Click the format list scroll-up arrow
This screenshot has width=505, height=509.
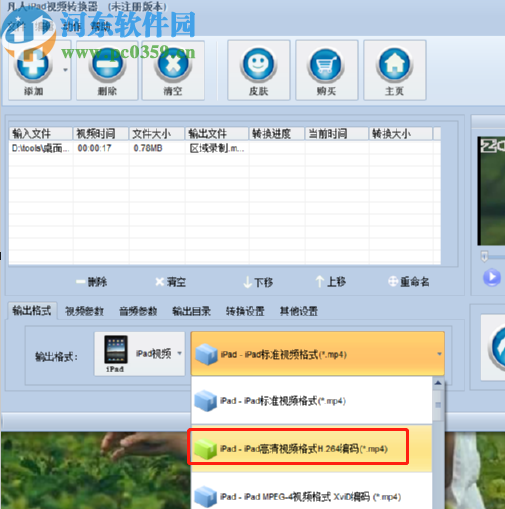coord(438,383)
